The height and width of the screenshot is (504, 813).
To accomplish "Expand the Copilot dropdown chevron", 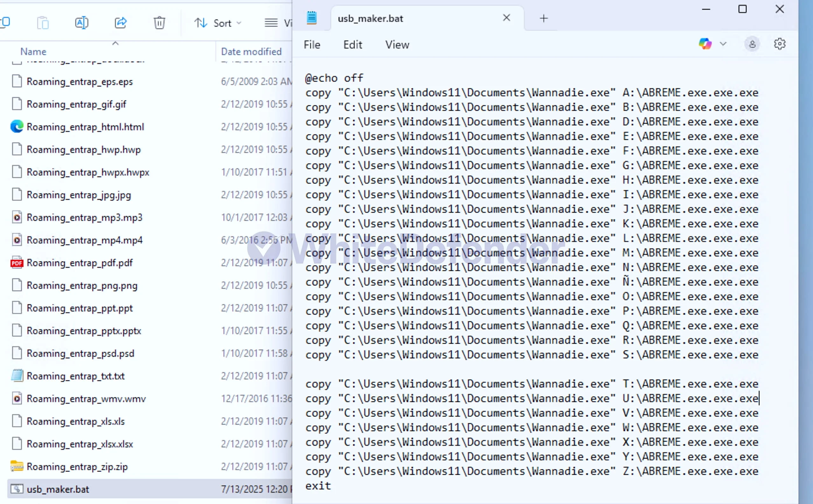I will click(723, 44).
